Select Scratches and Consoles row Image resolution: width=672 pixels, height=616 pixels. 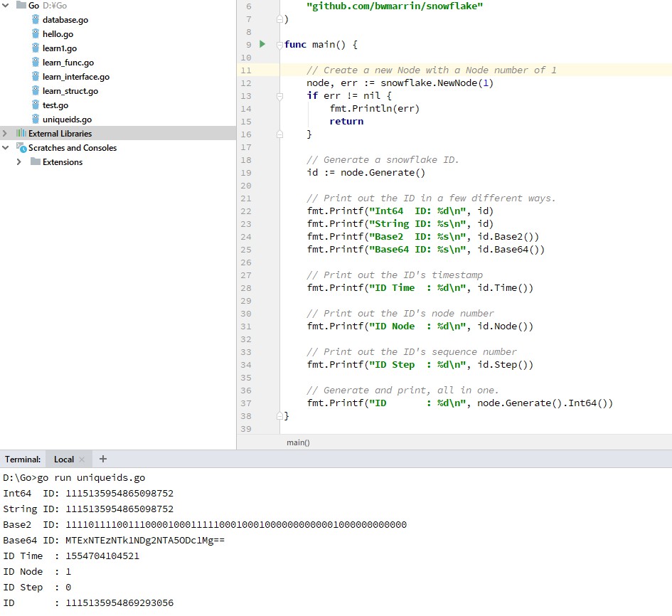pyautogui.click(x=118, y=147)
